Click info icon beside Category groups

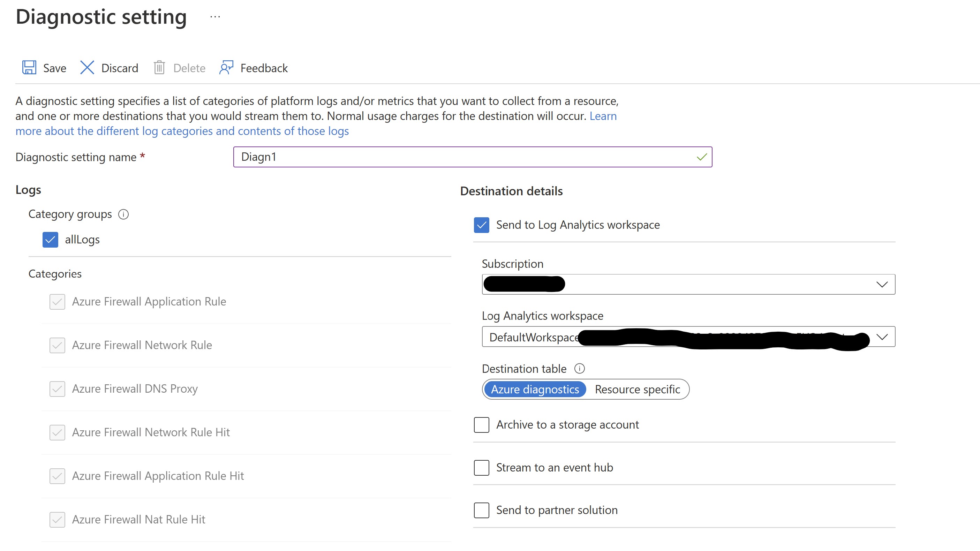point(123,214)
